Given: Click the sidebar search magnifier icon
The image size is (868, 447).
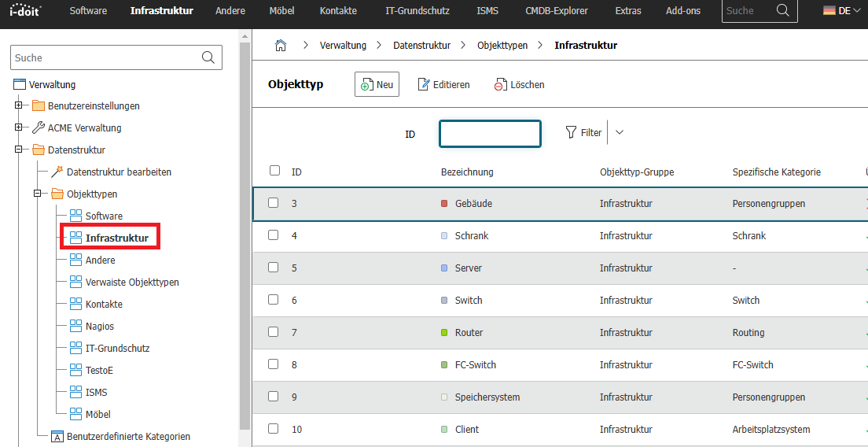Looking at the screenshot, I should 208,57.
